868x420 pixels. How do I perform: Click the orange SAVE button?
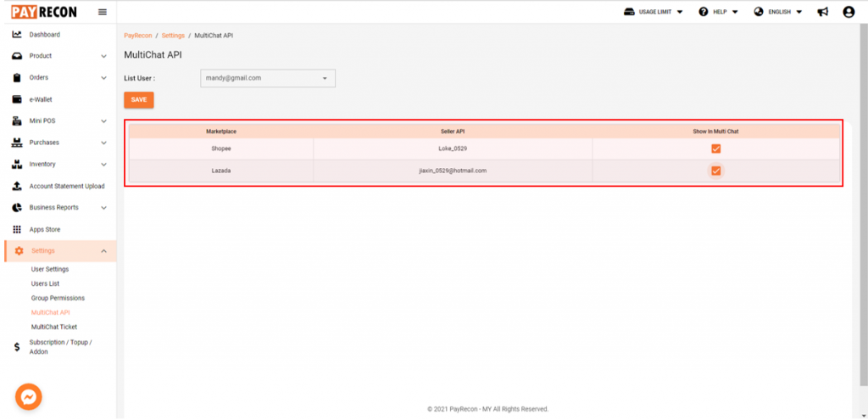pos(138,100)
